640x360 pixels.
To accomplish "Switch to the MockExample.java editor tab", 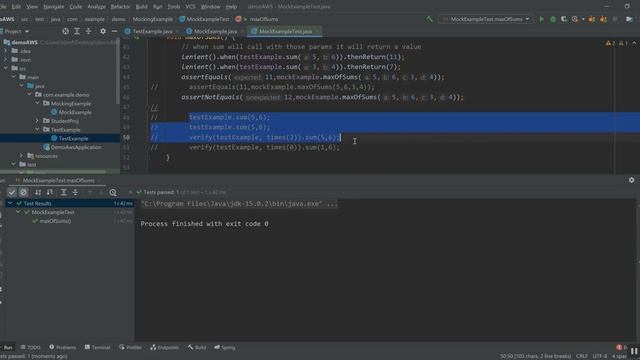I will tap(215, 31).
